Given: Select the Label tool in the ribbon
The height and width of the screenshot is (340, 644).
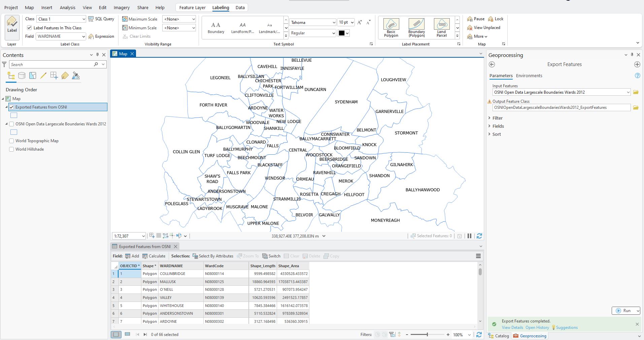Looking at the screenshot, I should [12, 27].
